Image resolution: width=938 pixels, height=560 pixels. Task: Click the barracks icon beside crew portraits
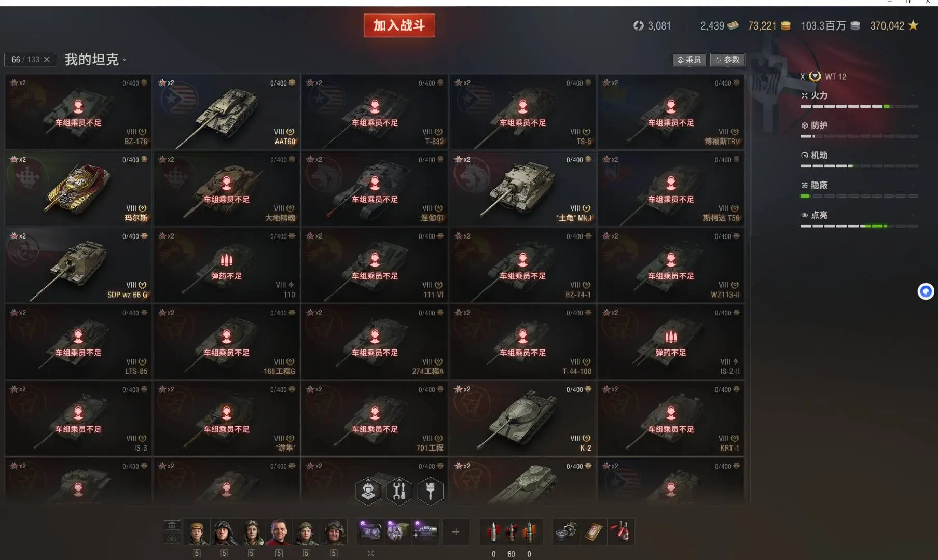172,525
